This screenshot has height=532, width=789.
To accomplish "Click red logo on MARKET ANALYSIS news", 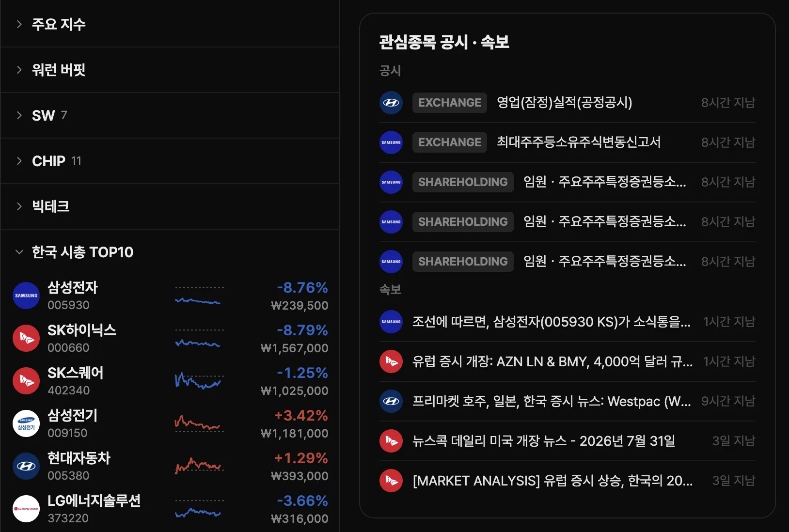I will pos(391,481).
